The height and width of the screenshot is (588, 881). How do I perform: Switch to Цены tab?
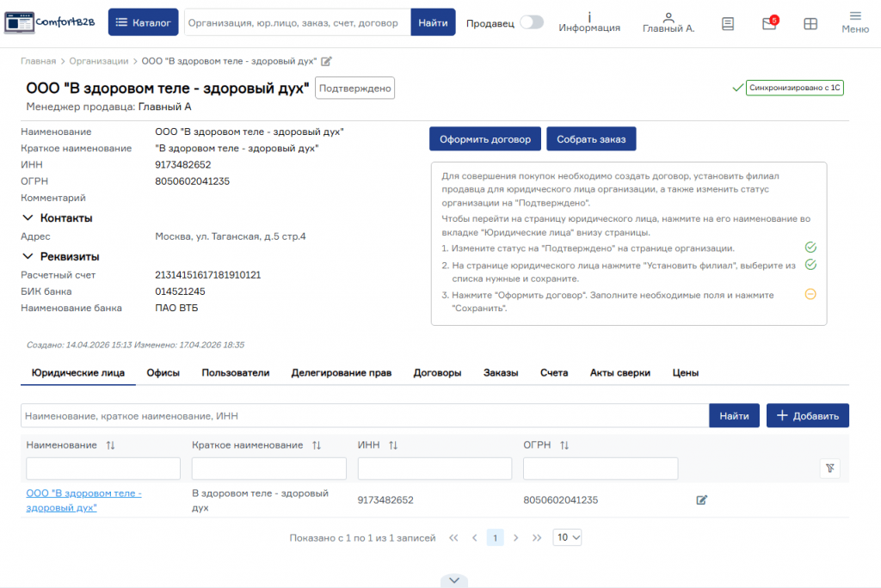point(686,373)
